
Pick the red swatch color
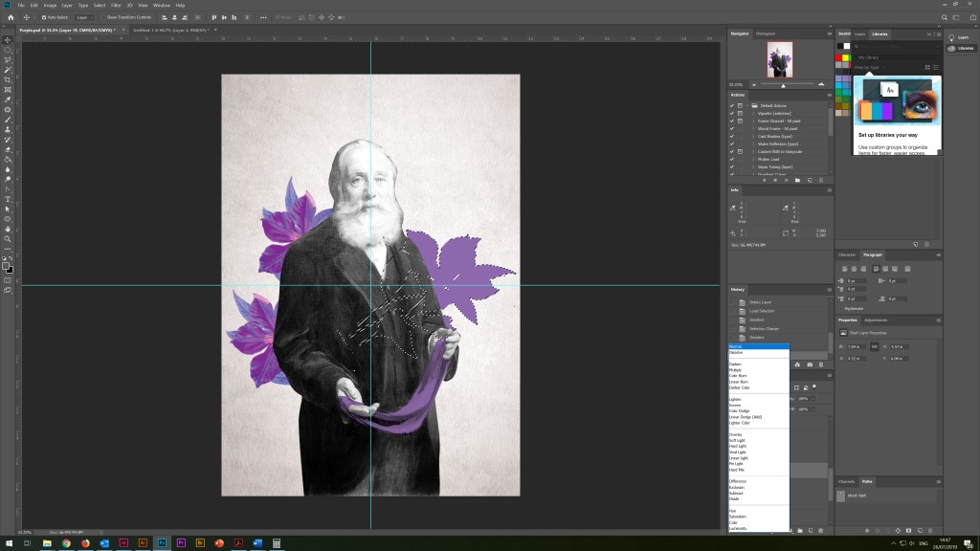point(839,57)
